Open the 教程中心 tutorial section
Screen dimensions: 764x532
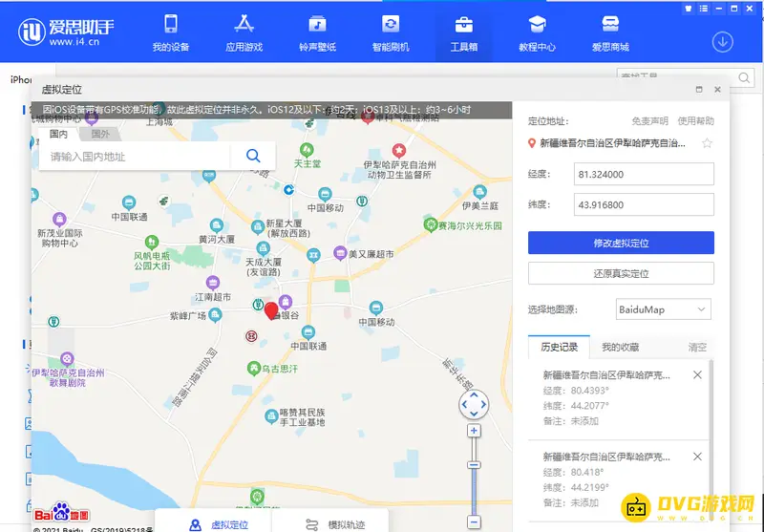pos(537,33)
